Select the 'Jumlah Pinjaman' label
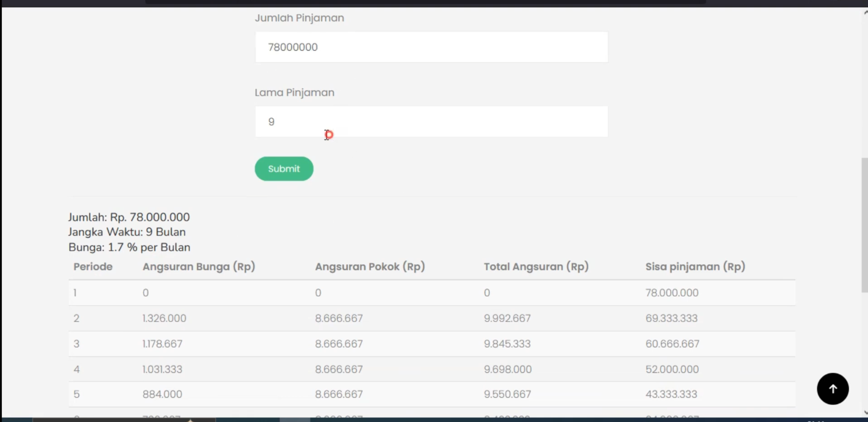The image size is (868, 422). 299,18
